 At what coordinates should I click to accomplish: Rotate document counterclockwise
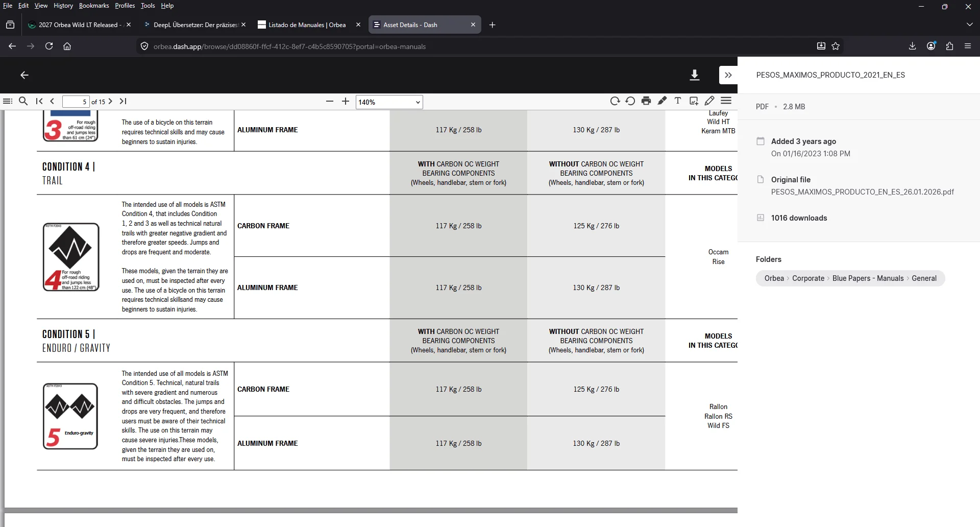(630, 101)
